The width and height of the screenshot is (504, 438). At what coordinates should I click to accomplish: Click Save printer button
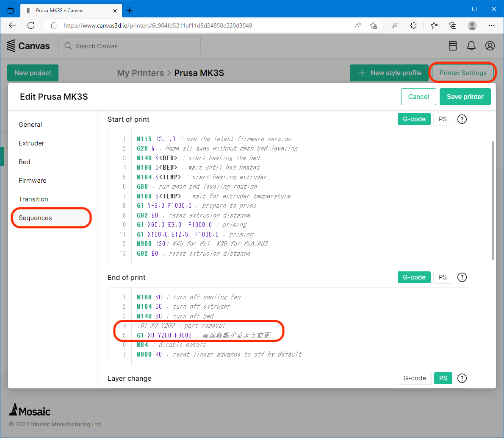coord(465,97)
